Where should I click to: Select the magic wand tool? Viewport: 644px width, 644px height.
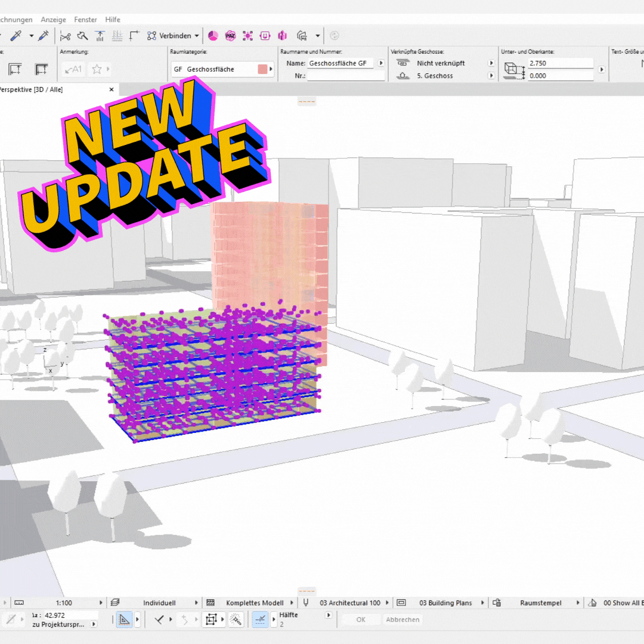236,620
